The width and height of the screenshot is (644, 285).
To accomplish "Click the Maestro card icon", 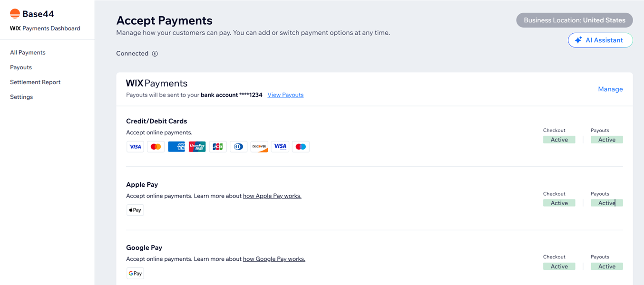I will click(x=301, y=146).
